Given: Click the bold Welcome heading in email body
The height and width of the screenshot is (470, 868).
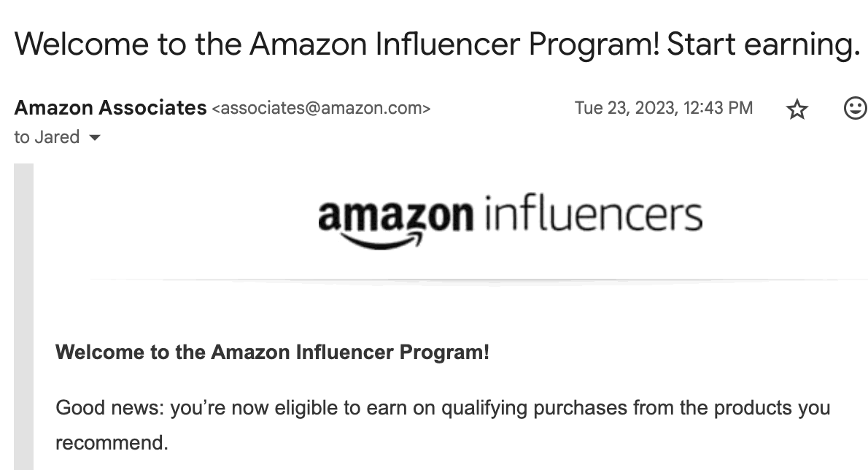Looking at the screenshot, I should (272, 352).
